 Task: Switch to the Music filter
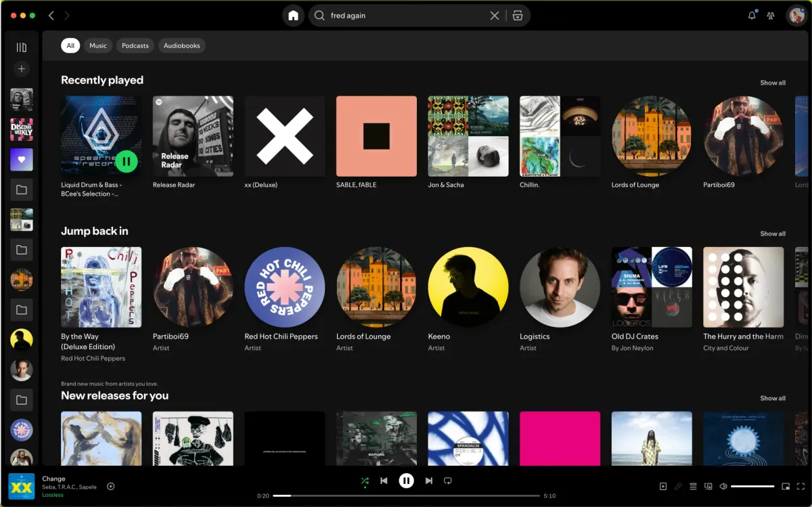97,45
